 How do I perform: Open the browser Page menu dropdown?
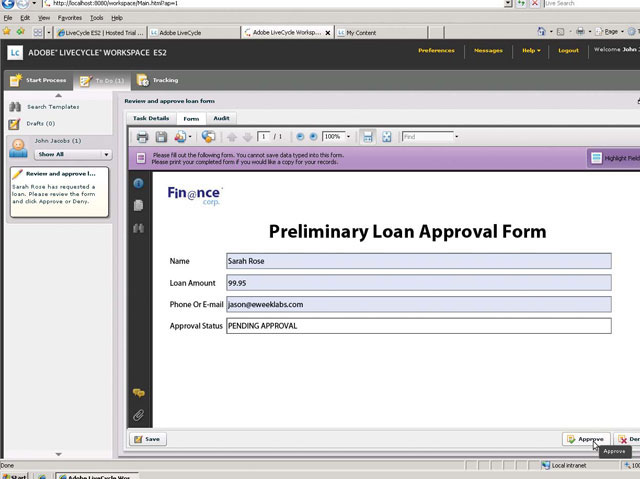(x=610, y=31)
